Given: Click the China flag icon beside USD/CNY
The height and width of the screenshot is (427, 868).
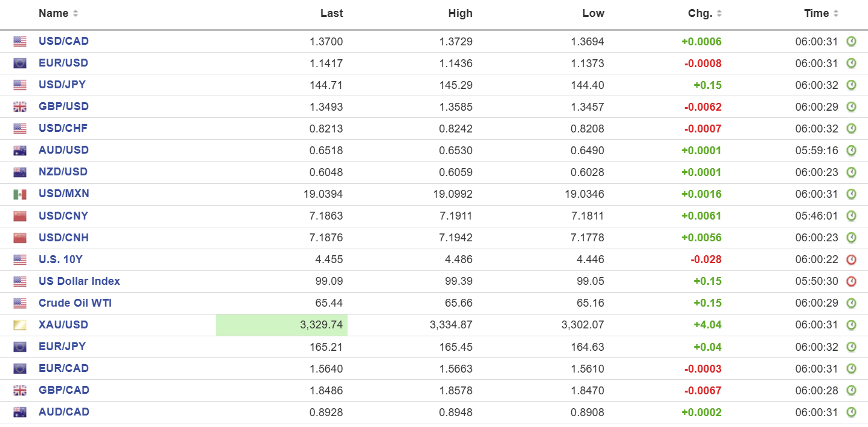Looking at the screenshot, I should pos(20,216).
